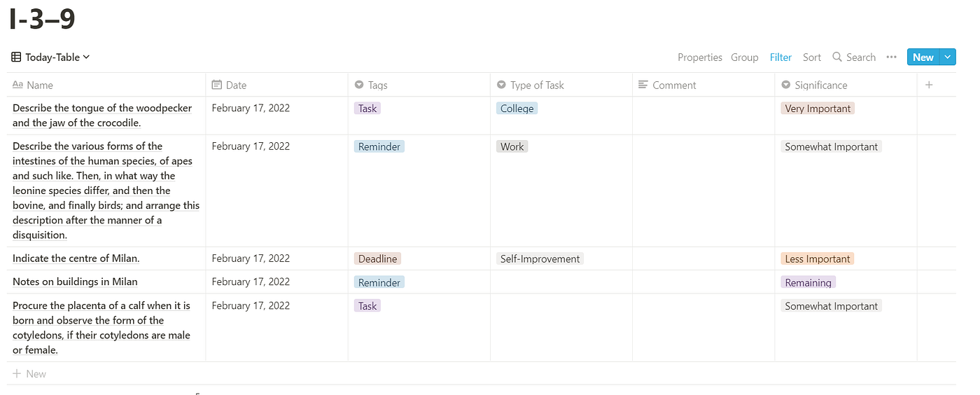Screen dimensions: 980x395
Task: Add a new column with plus icon
Action: [x=929, y=85]
